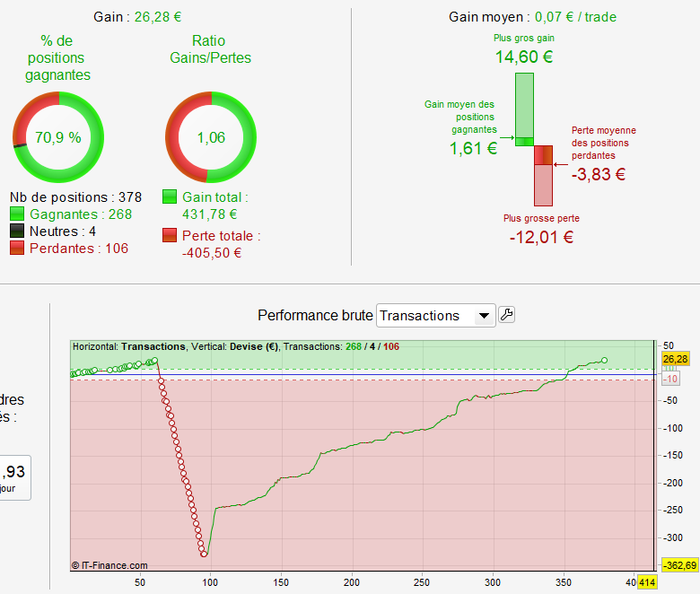Viewport: 700px width, 594px height.
Task: Click the black Neutres legend square
Action: (17, 231)
